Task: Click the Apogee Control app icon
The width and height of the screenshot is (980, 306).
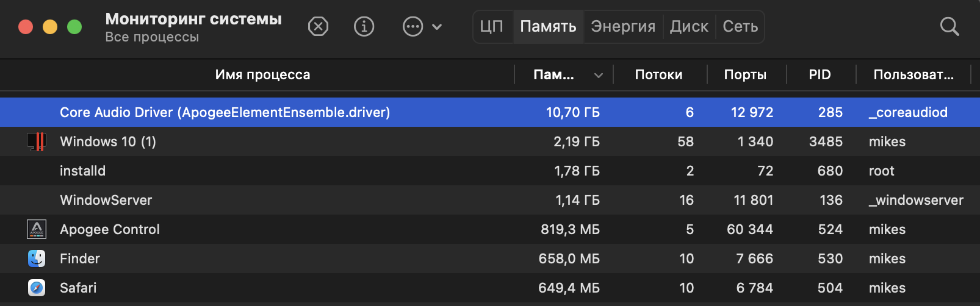Action: [x=37, y=229]
